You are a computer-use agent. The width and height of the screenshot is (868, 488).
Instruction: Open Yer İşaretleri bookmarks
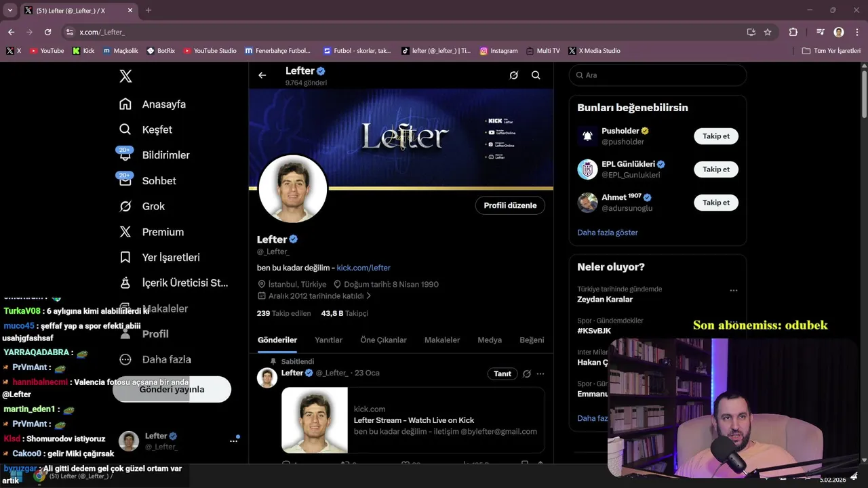pos(159,258)
